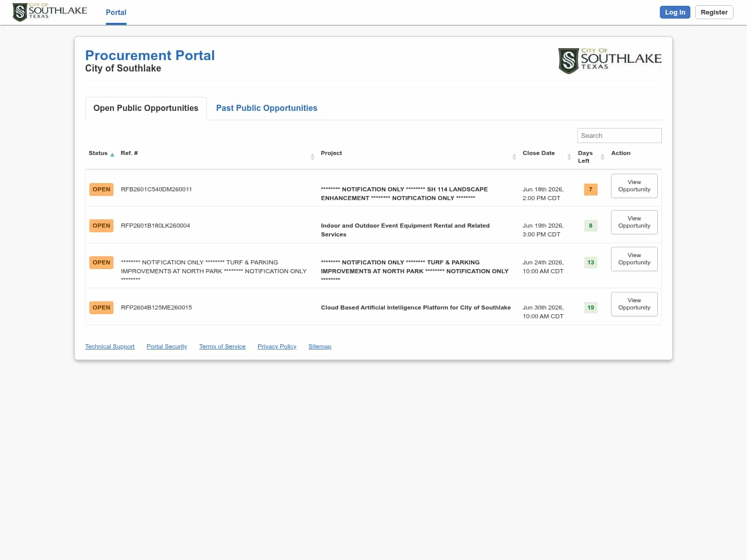Click the Procurement Portal heading

click(150, 55)
